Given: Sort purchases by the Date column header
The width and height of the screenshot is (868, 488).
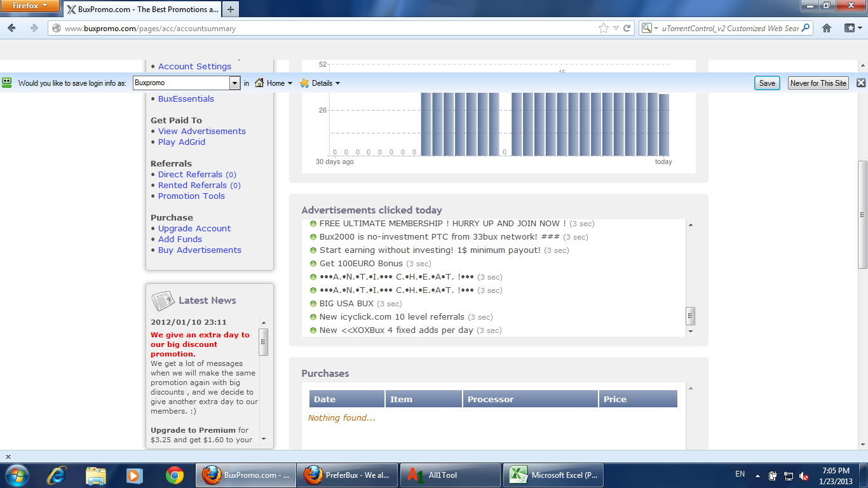Looking at the screenshot, I should coord(347,399).
